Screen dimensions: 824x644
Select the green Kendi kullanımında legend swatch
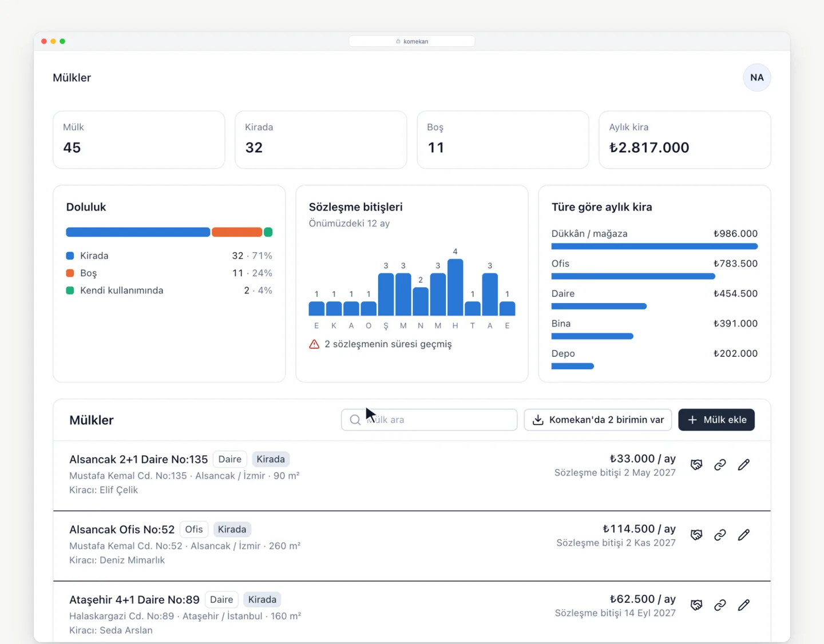70,291
